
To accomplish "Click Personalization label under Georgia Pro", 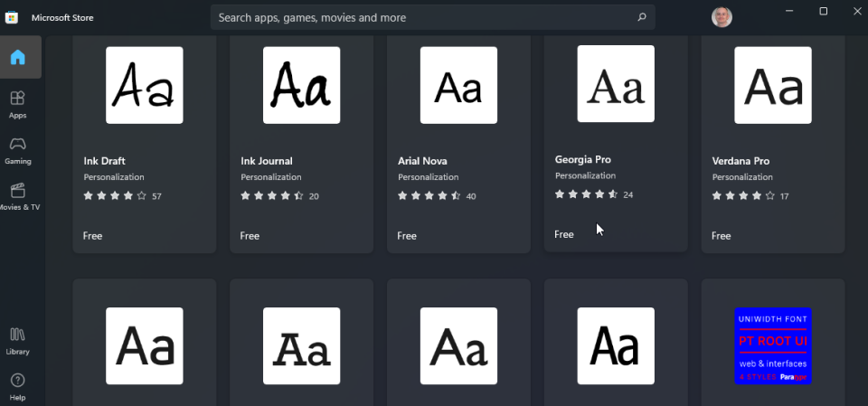I will 586,175.
